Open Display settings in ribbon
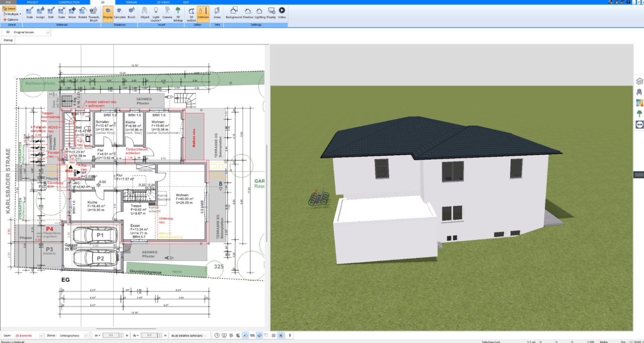This screenshot has height=343, width=644. [271, 13]
